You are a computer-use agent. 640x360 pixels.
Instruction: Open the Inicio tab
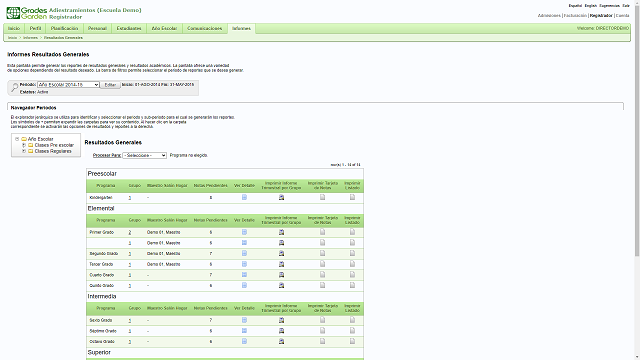tap(14, 29)
